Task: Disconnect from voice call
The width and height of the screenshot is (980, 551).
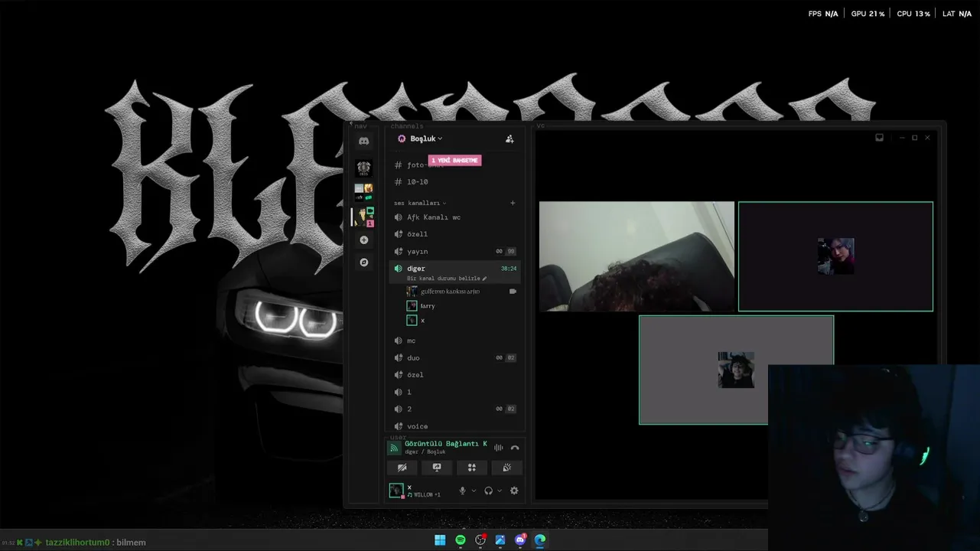Action: tap(515, 448)
